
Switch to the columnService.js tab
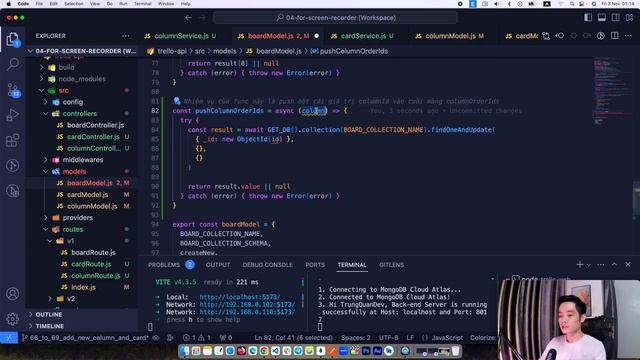coord(182,36)
